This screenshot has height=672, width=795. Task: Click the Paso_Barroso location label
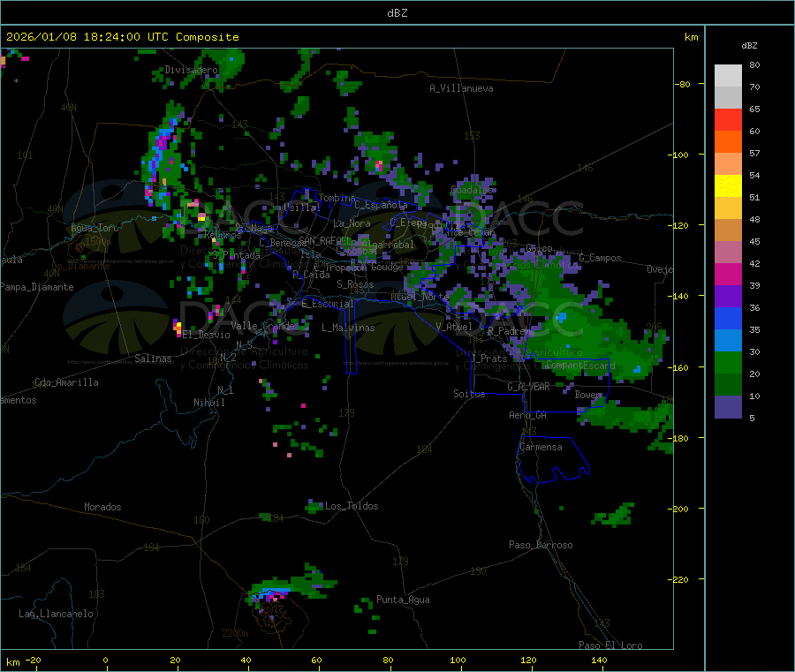(541, 545)
